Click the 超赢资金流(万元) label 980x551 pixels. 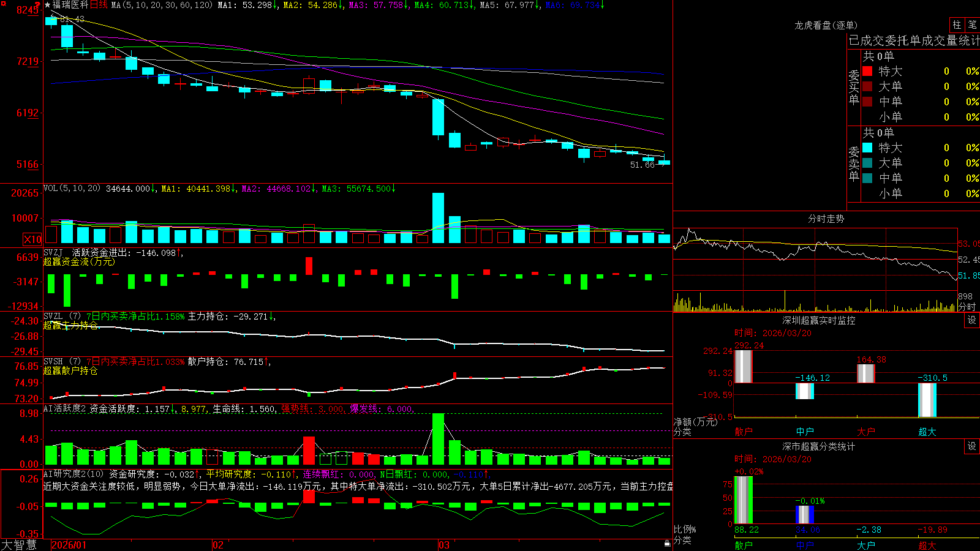coord(79,262)
